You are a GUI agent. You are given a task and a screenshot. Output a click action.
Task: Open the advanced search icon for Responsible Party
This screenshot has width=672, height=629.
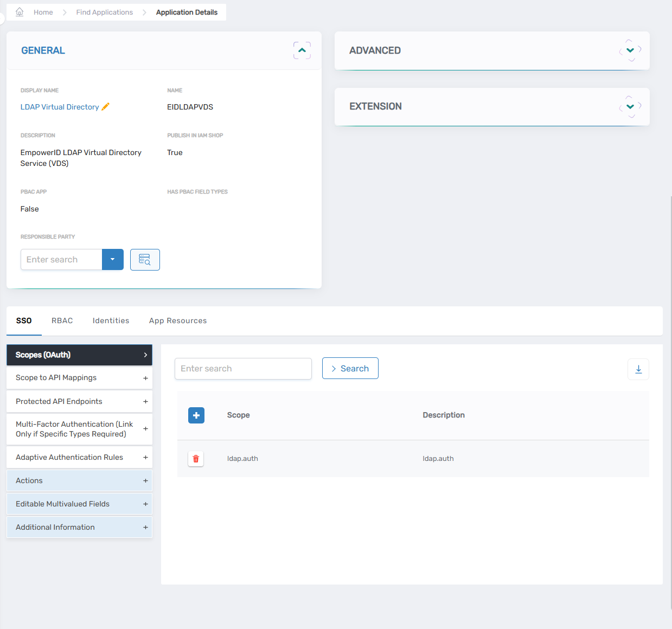tap(145, 260)
